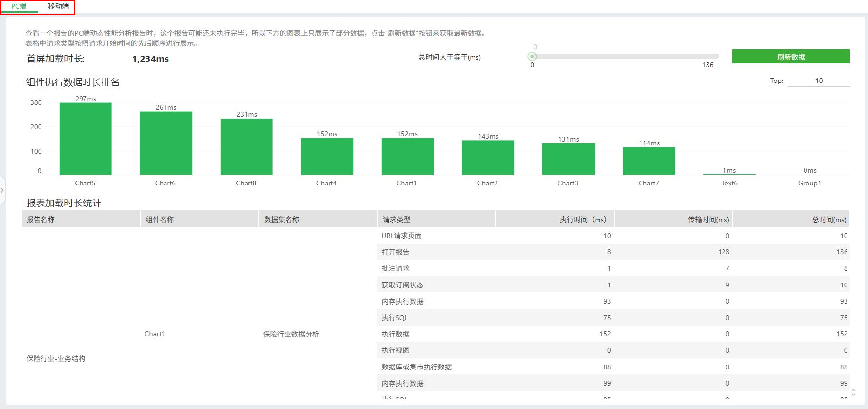This screenshot has height=409, width=868.
Task: Select the Chart5 bar showing 297ms
Action: pyautogui.click(x=85, y=139)
